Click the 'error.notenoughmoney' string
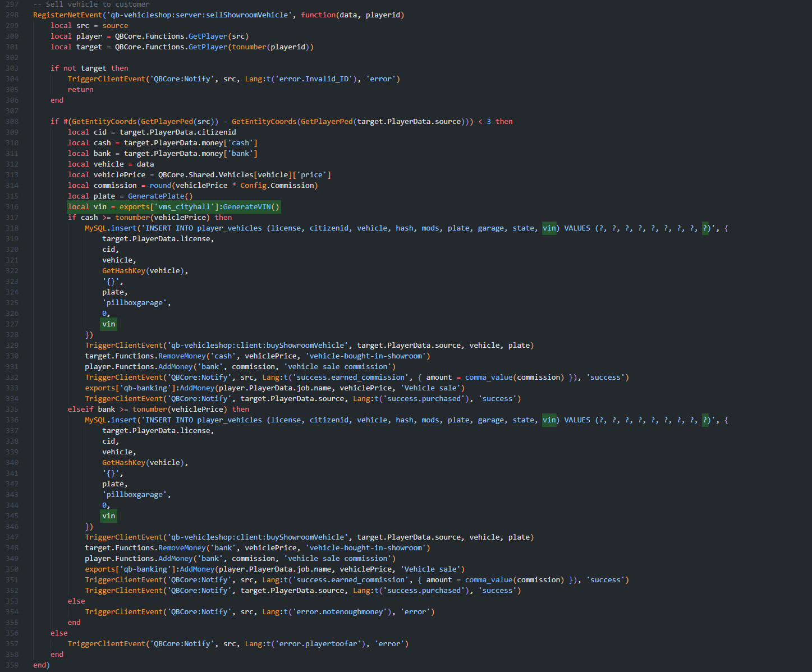This screenshot has height=672, width=812. (342, 612)
